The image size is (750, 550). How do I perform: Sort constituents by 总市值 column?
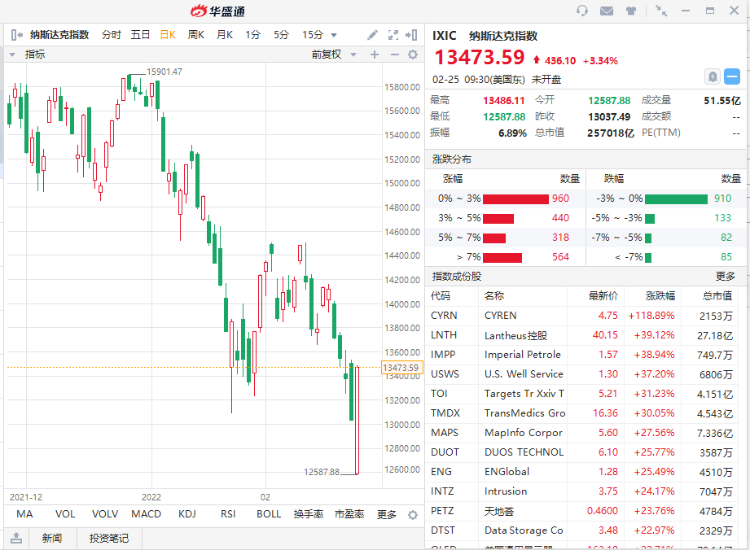point(717,296)
